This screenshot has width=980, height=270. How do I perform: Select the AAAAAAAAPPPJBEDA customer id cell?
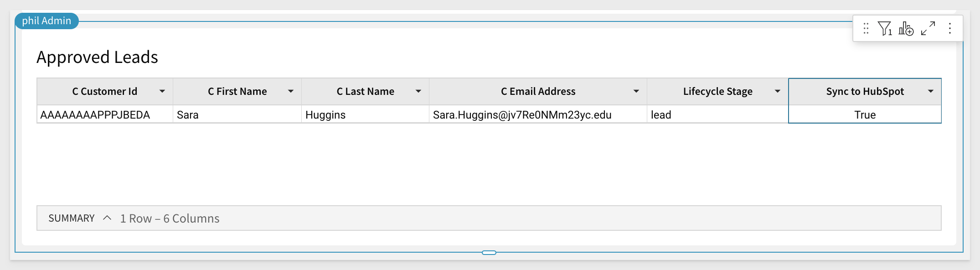click(105, 114)
